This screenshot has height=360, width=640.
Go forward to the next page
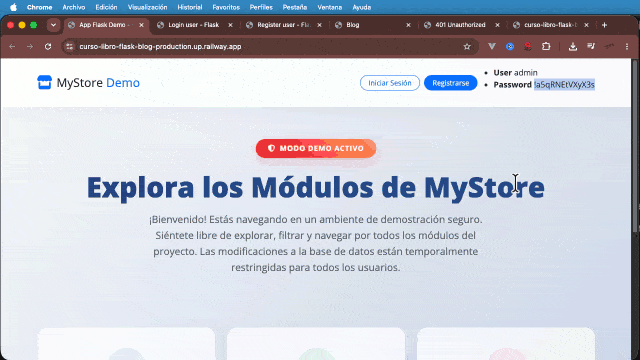pos(30,47)
